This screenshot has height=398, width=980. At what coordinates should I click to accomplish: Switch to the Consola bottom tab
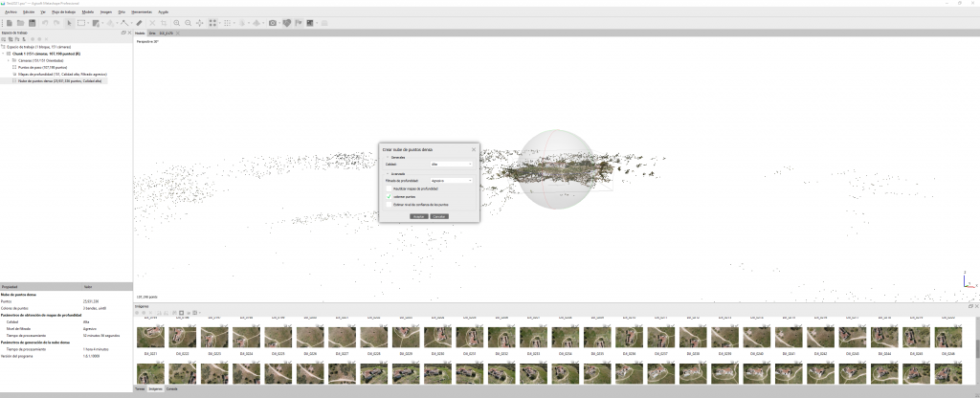(x=171, y=388)
